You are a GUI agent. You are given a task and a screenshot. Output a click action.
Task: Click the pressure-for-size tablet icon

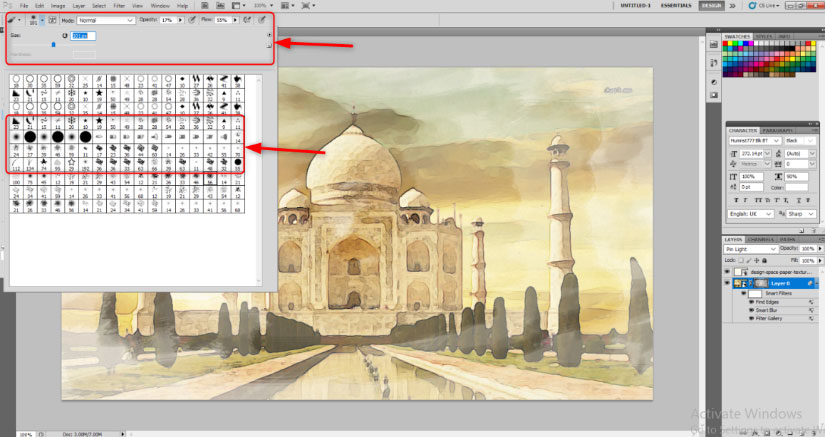pyautogui.click(x=261, y=20)
